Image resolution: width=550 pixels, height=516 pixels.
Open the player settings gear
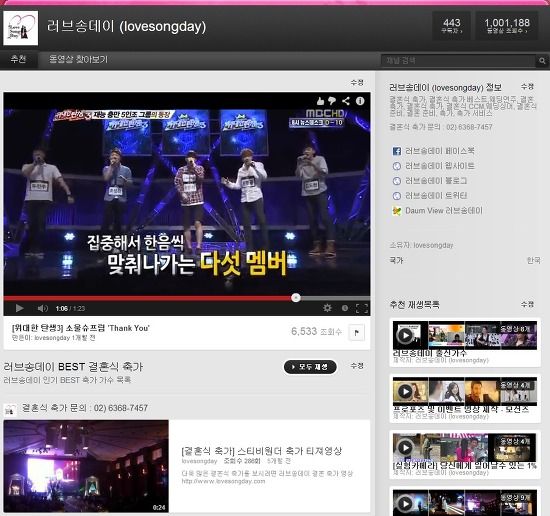(x=327, y=308)
